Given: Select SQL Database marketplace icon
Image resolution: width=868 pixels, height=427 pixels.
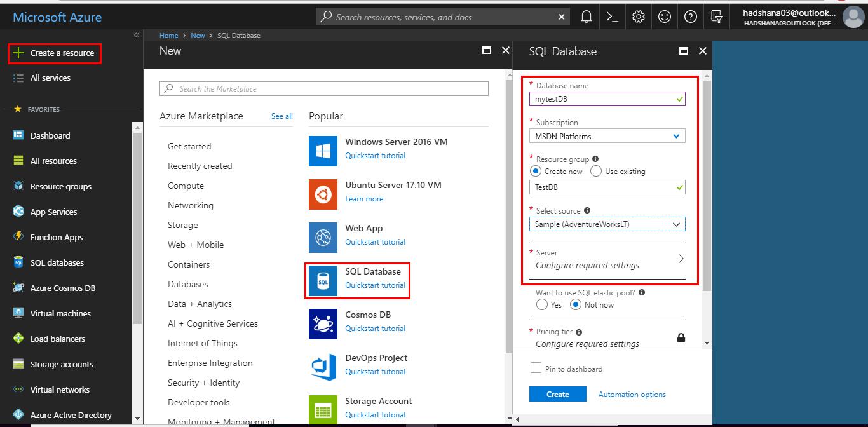Looking at the screenshot, I should 323,281.
